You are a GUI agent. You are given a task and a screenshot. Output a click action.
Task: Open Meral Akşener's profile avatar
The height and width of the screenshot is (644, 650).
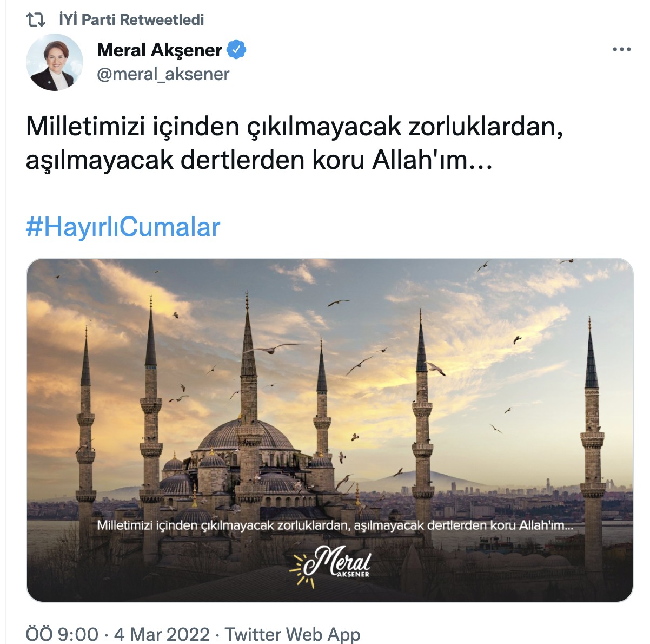coord(55,63)
